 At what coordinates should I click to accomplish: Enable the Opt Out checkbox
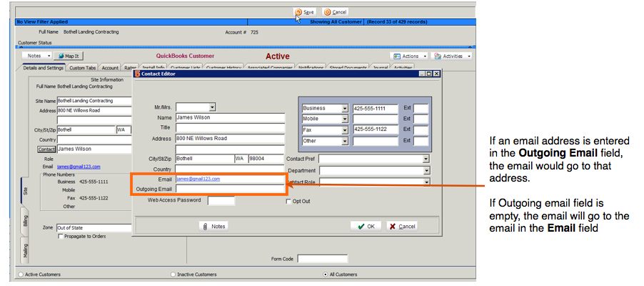pos(288,202)
